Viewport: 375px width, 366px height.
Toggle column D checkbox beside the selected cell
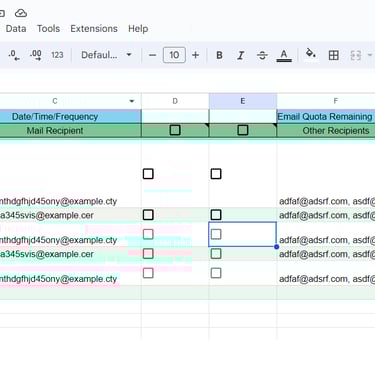pos(148,234)
